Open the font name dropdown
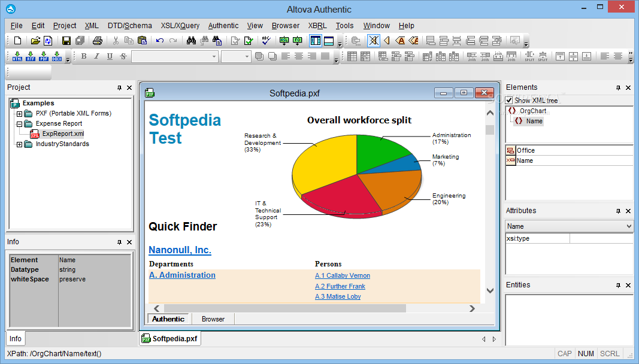This screenshot has height=364, width=639. pos(214,57)
